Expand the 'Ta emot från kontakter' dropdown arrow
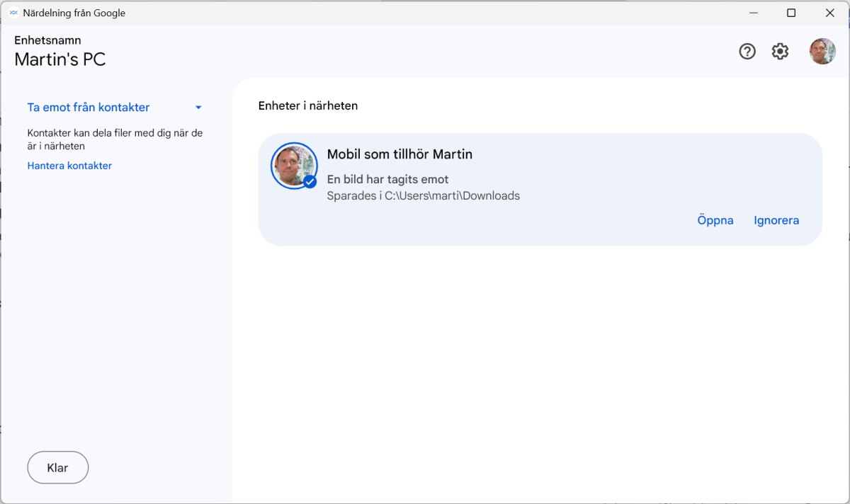 pyautogui.click(x=198, y=108)
